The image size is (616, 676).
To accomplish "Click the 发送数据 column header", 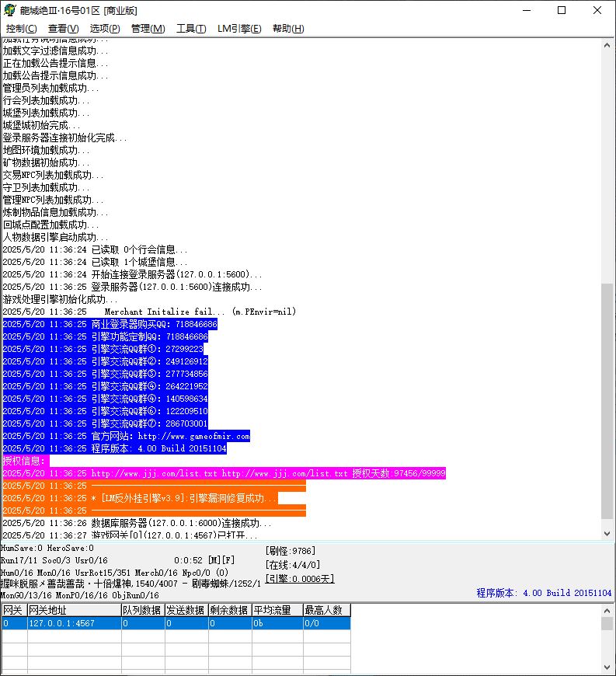I will 186,610.
